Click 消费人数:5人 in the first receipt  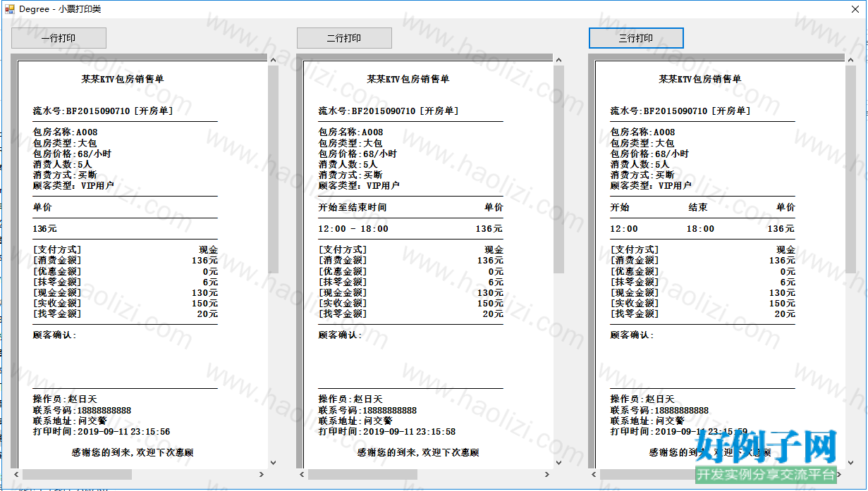tap(62, 164)
